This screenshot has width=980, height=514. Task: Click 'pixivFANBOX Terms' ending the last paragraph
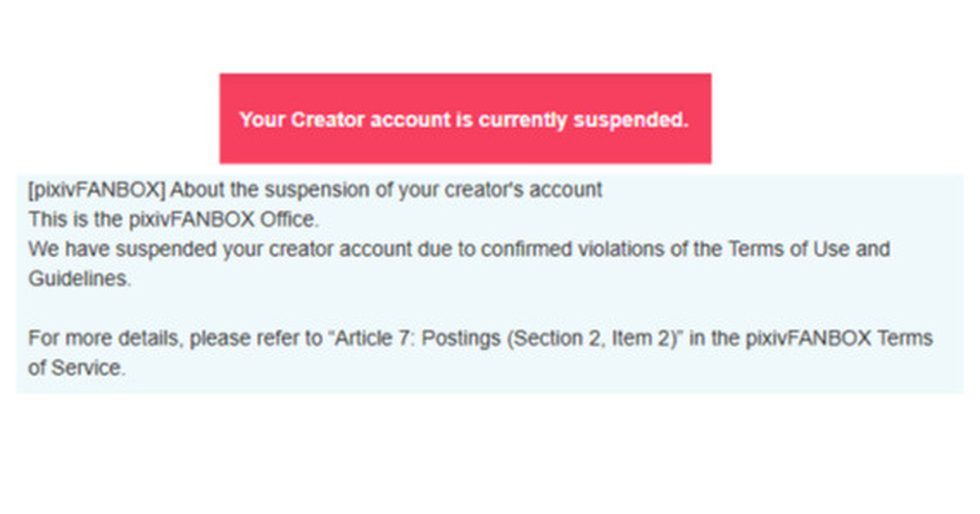[839, 338]
